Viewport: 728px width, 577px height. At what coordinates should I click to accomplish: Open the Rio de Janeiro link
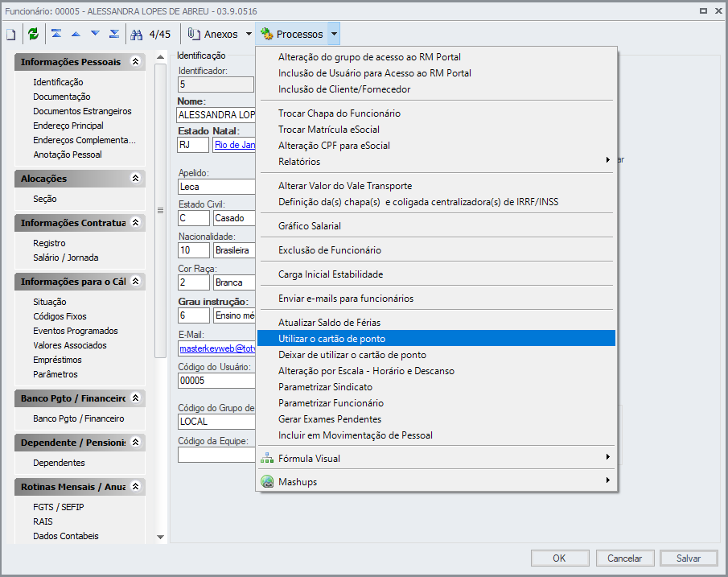(x=235, y=145)
